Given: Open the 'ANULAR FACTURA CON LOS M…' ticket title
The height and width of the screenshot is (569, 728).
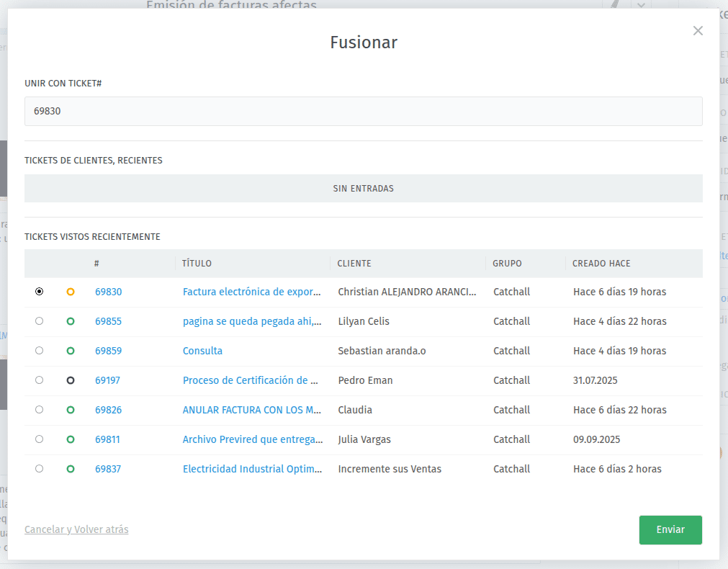Looking at the screenshot, I should (x=251, y=410).
